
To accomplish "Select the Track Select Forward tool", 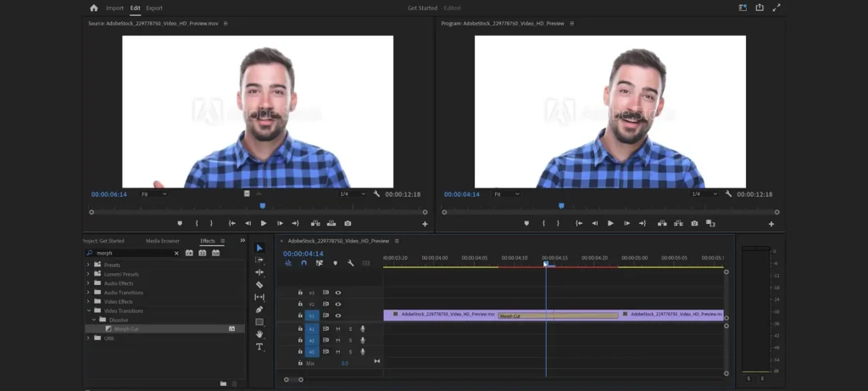I will (259, 260).
